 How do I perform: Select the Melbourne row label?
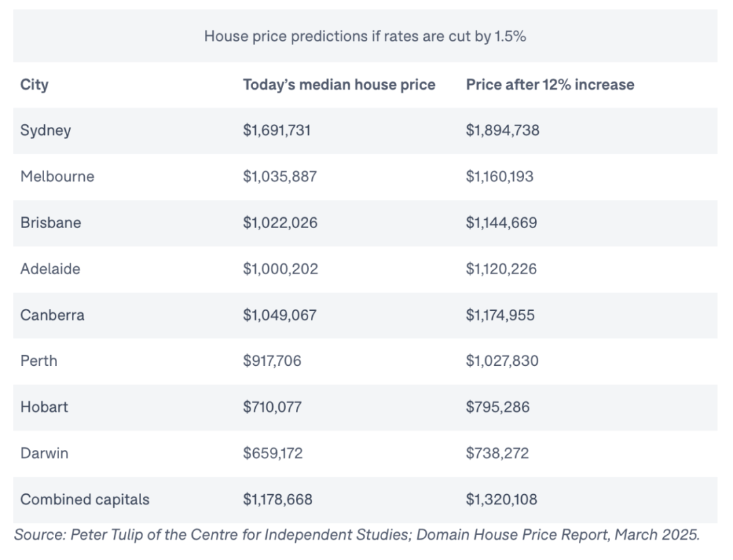(x=57, y=176)
